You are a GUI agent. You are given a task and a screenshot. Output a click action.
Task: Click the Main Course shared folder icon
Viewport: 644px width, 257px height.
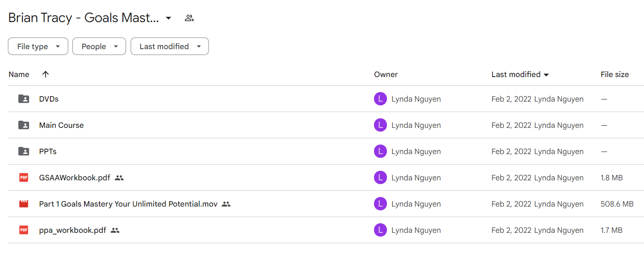pyautogui.click(x=24, y=125)
